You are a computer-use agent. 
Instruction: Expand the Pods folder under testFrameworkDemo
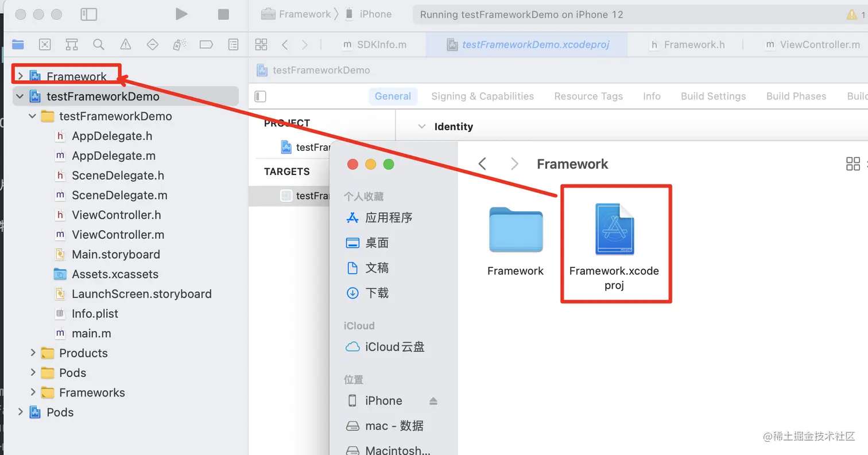33,373
